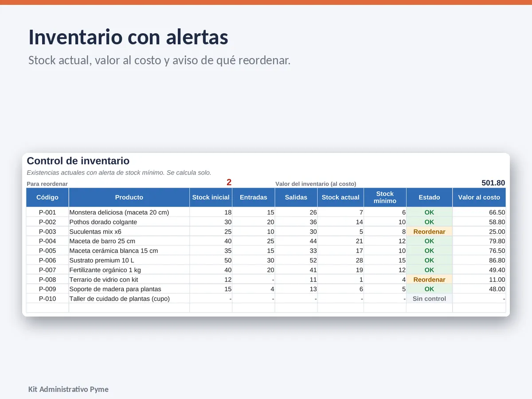Select code cell 'P-006'
The height and width of the screenshot is (399, 532).
47,260
